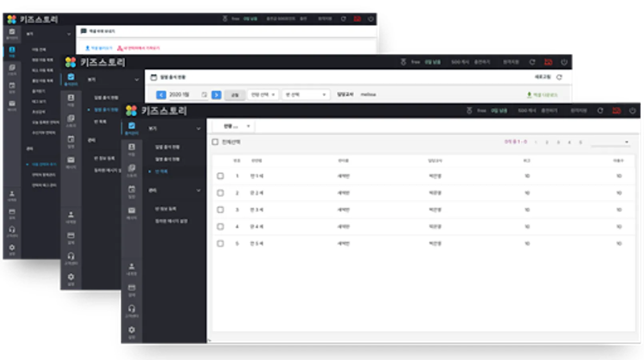Click the payment card icon in front window sidebar
644x360 pixels.
click(x=132, y=288)
